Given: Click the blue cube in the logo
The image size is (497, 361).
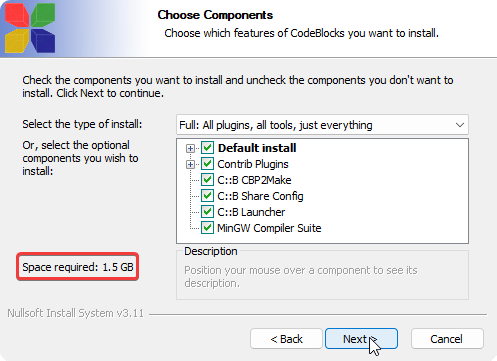Looking at the screenshot, I should [43, 41].
